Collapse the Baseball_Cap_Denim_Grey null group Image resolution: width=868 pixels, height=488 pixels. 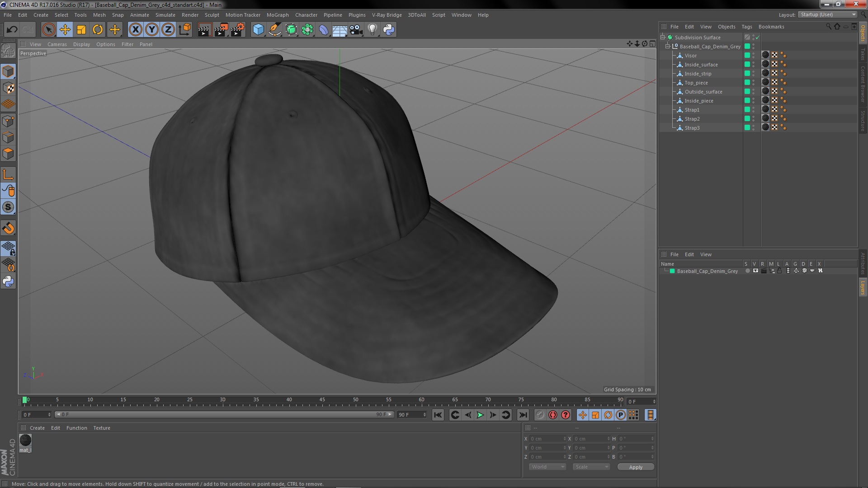click(x=668, y=47)
